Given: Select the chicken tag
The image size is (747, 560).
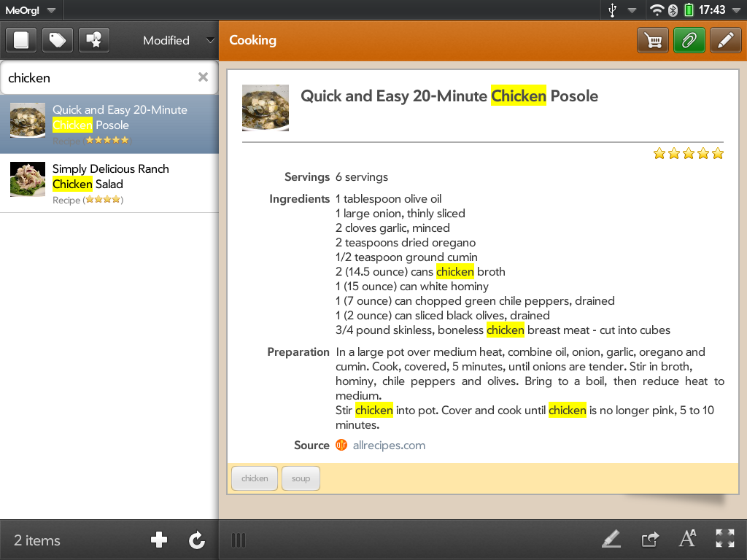Looking at the screenshot, I should click(255, 478).
